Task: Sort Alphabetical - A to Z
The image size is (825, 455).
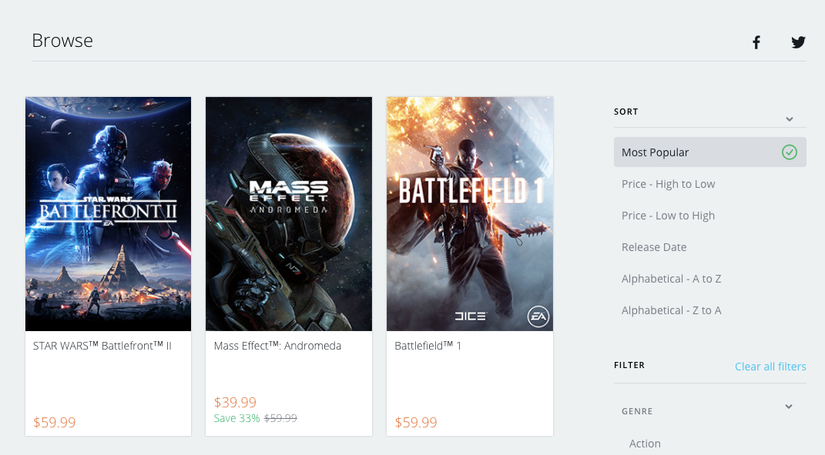Action: coord(671,279)
